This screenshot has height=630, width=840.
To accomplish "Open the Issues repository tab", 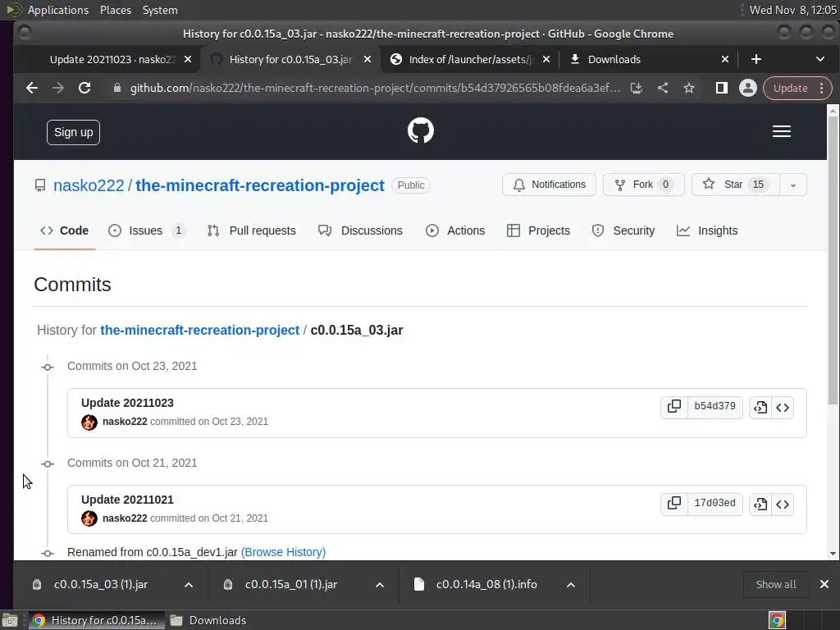I will [146, 231].
